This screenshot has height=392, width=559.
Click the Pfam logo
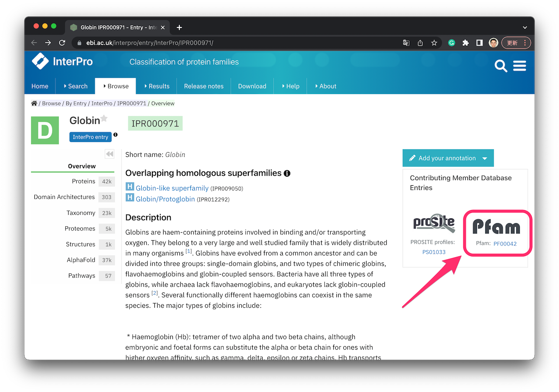[x=496, y=227]
